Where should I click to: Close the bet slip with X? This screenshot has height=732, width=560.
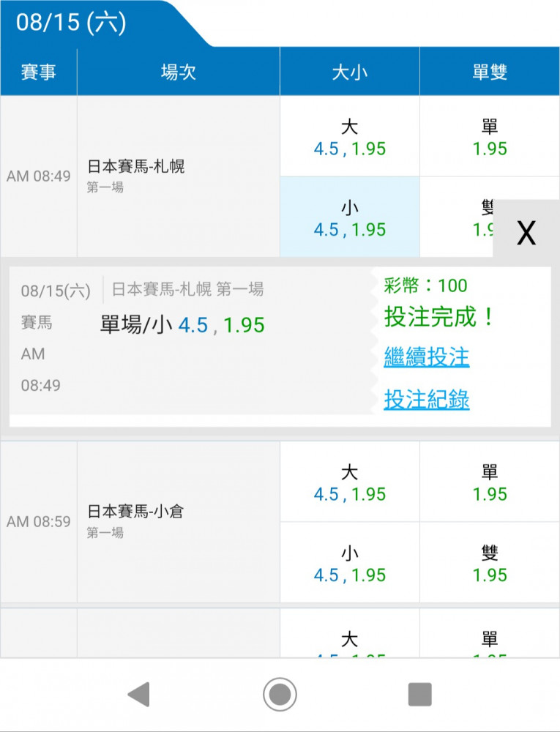coord(526,233)
